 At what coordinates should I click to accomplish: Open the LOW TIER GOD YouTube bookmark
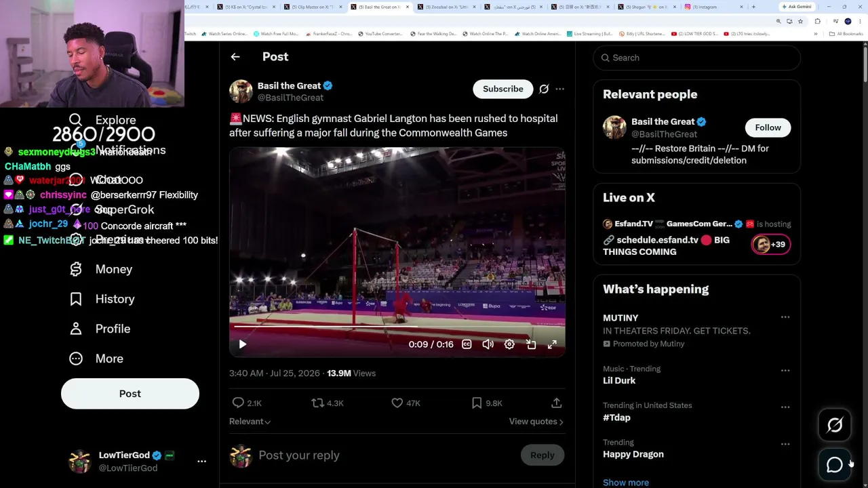point(694,34)
